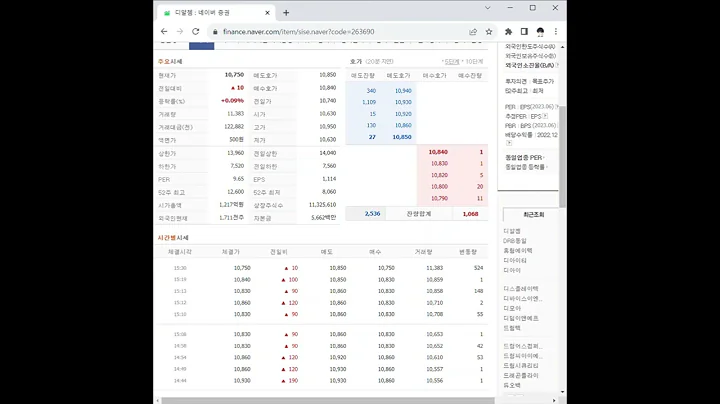Viewport: 720px width, 404px height.
Task: Click the 거래량 column header in time table
Action: (x=423, y=252)
